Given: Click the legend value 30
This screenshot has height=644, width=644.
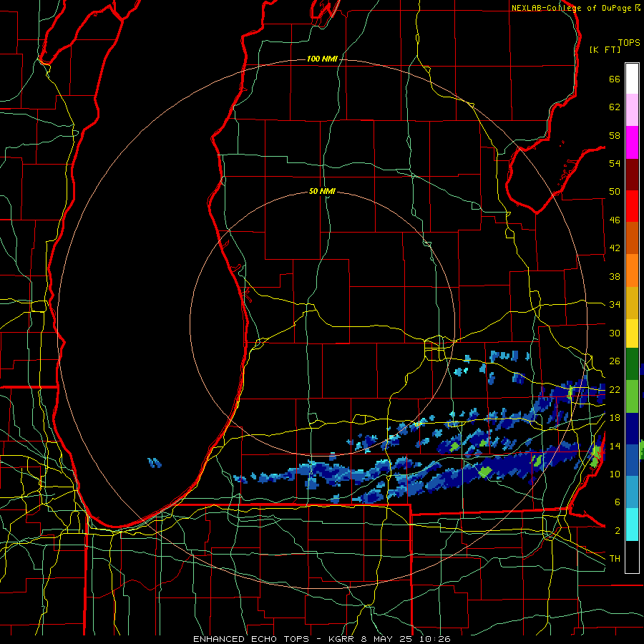Looking at the screenshot, I should (615, 333).
